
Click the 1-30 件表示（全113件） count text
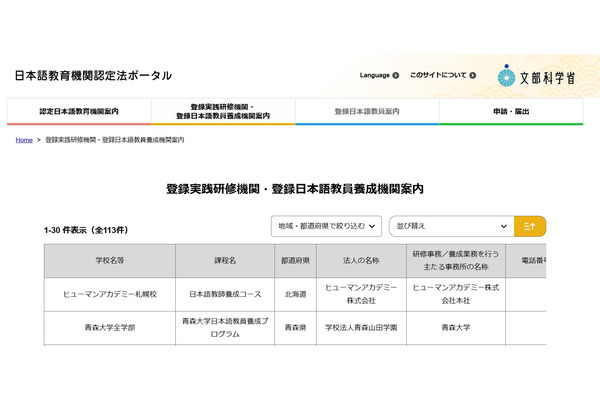click(x=86, y=230)
